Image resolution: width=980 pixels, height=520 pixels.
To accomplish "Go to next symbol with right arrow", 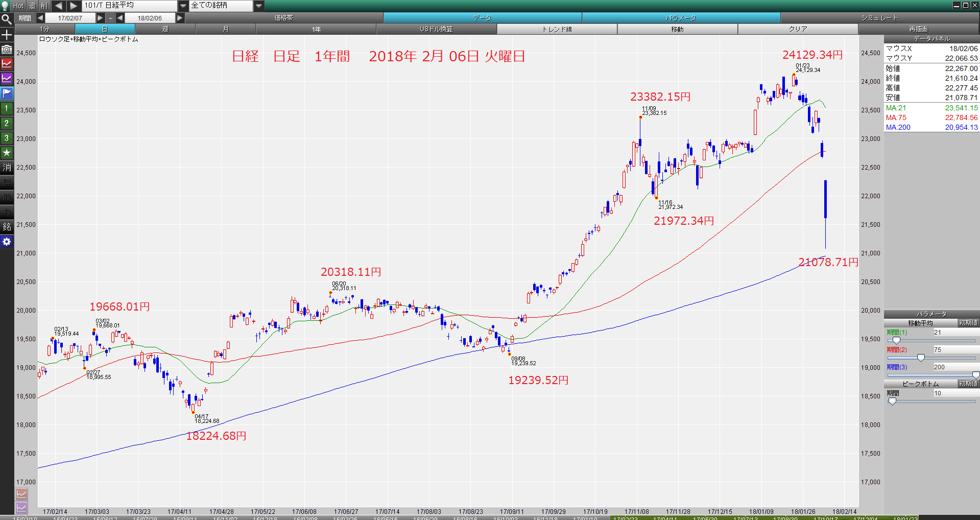I will point(74,6).
